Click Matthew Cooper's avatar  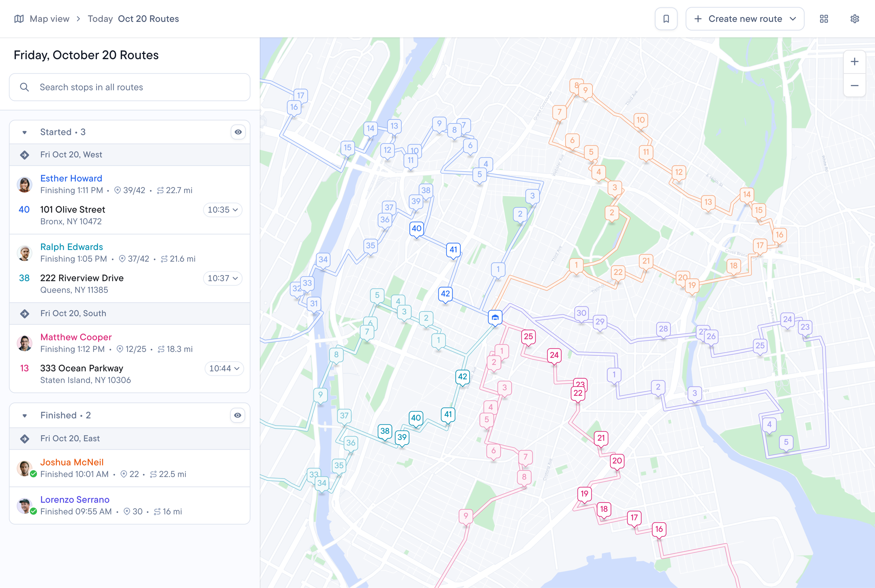click(24, 343)
